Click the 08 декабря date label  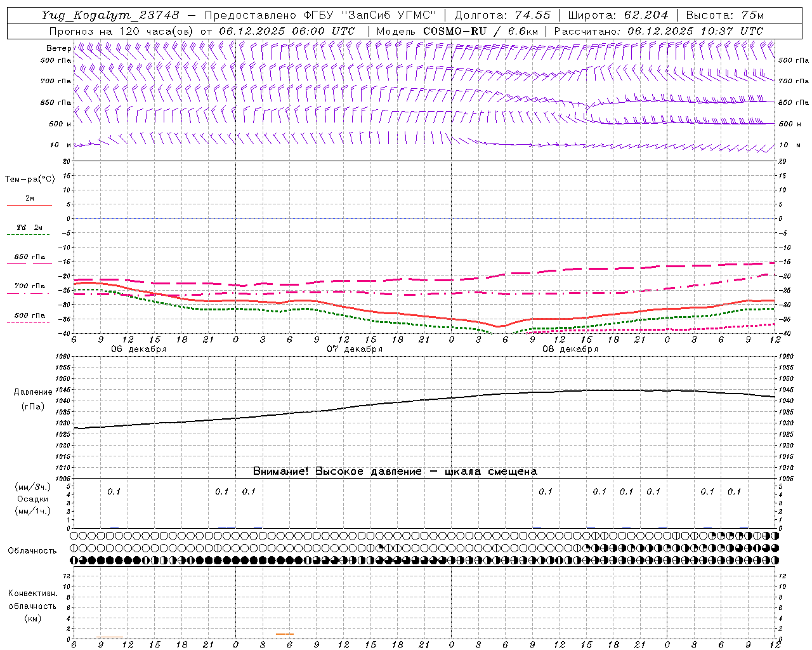pyautogui.click(x=570, y=349)
